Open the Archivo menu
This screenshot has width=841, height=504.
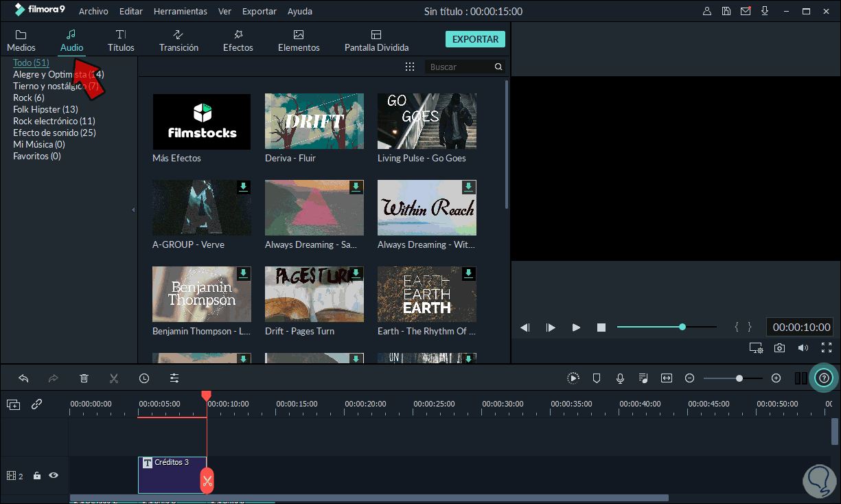click(x=93, y=11)
